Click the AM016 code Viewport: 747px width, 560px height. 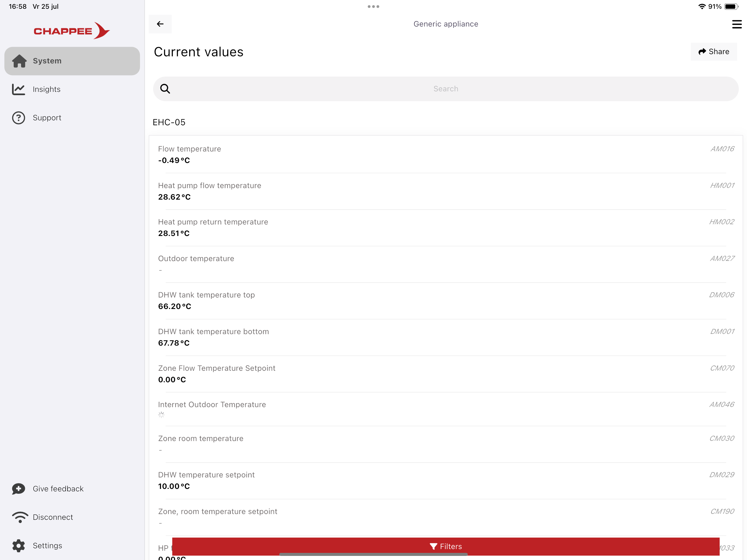pyautogui.click(x=722, y=149)
